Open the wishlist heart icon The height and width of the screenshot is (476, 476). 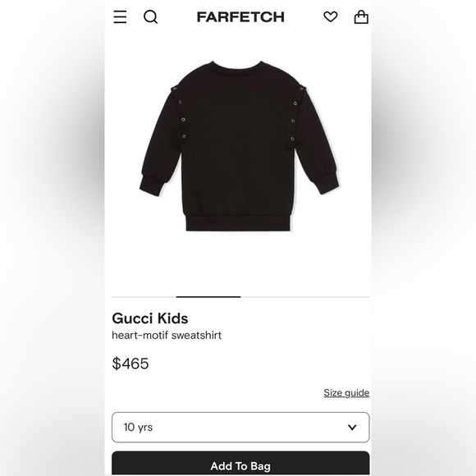pyautogui.click(x=330, y=16)
